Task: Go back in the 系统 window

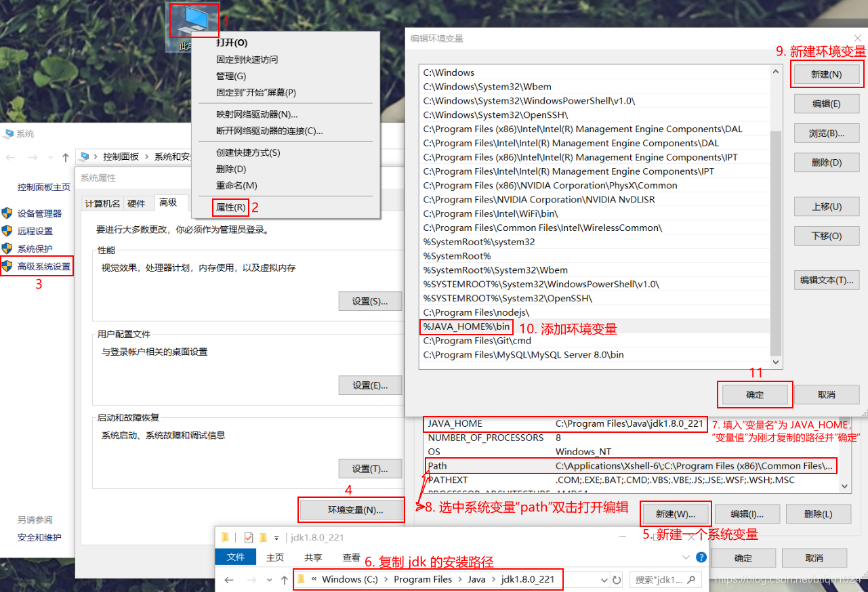Action: (10, 156)
